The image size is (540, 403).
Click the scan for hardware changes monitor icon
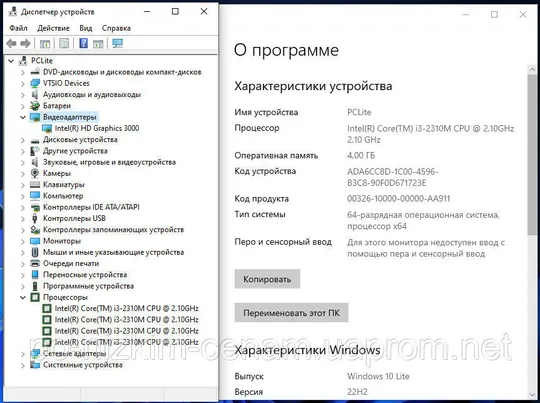coord(117,43)
